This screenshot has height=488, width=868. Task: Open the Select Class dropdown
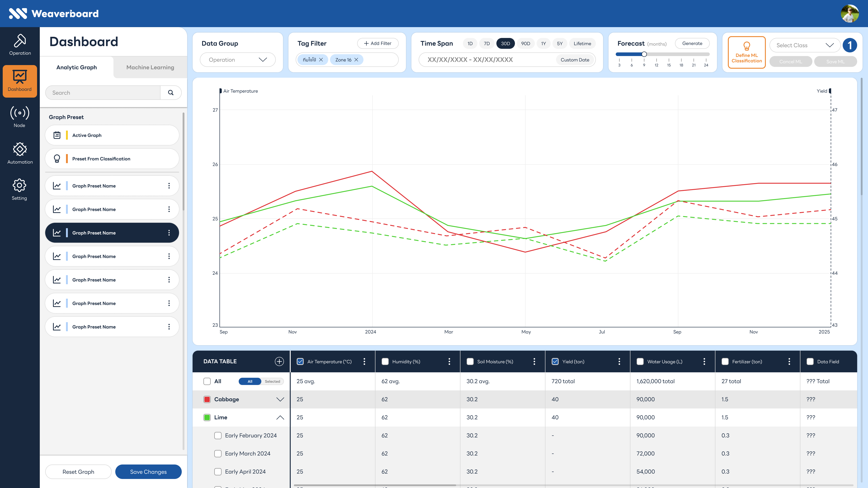805,45
